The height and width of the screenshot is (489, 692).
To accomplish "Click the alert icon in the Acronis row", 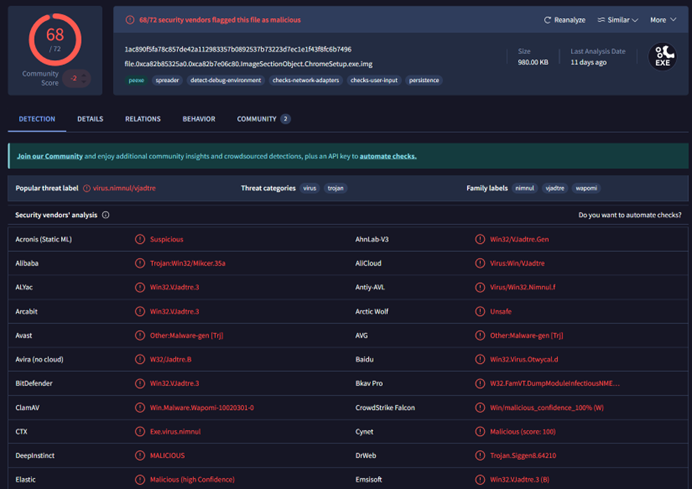I will click(140, 239).
